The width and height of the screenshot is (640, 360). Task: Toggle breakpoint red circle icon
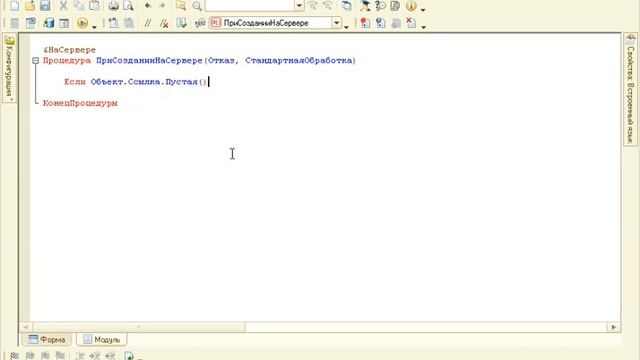click(365, 23)
